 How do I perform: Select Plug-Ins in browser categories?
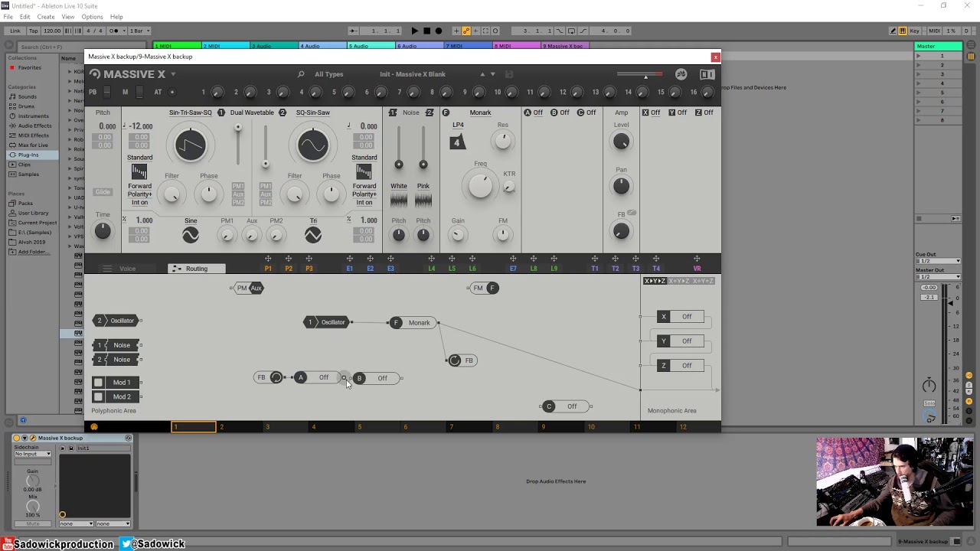[28, 155]
